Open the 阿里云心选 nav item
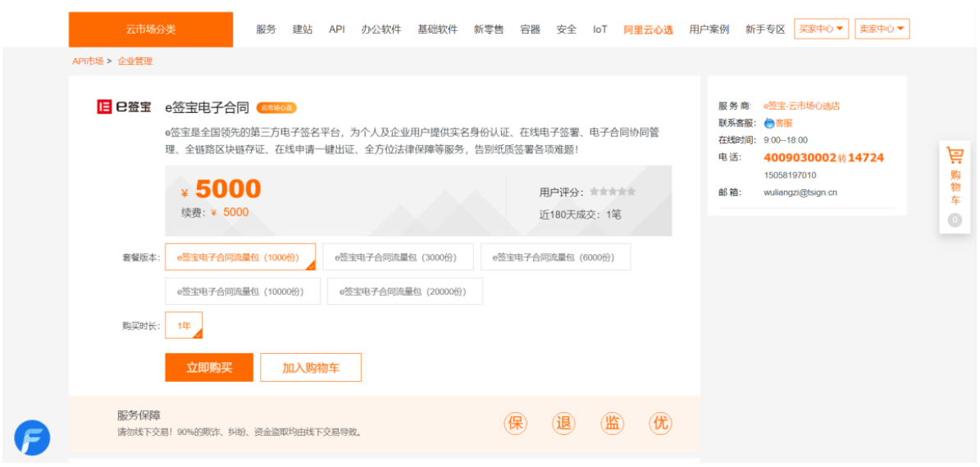Screen dimensions: 980x467 coord(648,29)
